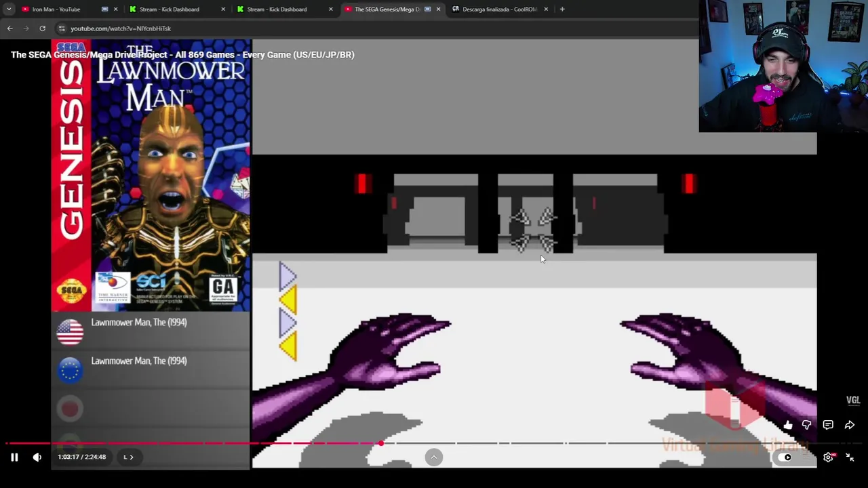This screenshot has width=868, height=488.
Task: Click media indicator on SEGA Genesis tab
Action: (x=428, y=9)
